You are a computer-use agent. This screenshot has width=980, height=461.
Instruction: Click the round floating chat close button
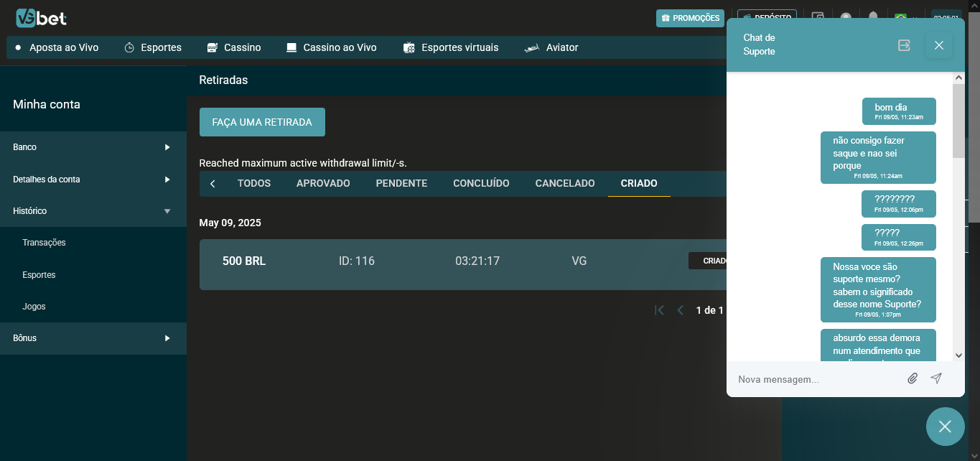click(x=945, y=427)
